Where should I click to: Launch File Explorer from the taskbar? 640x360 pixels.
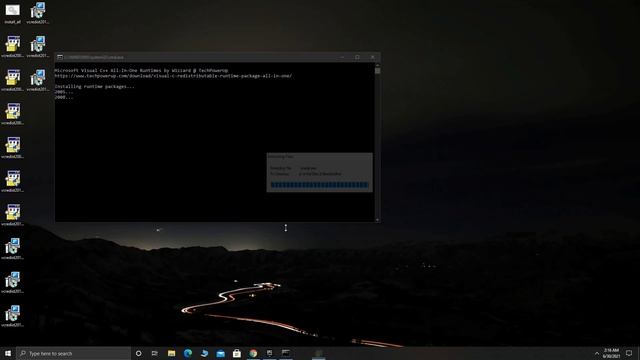tap(171, 353)
